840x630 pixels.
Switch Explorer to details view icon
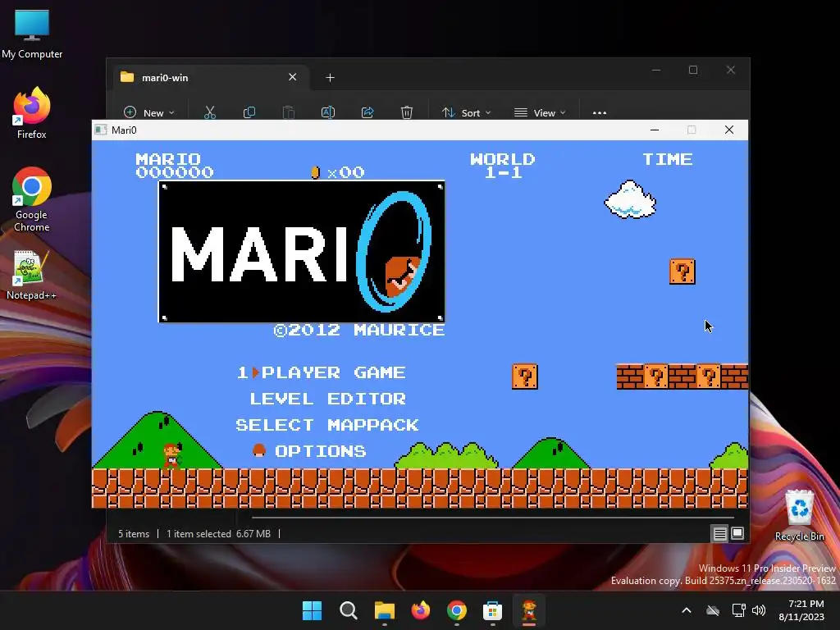tap(719, 533)
